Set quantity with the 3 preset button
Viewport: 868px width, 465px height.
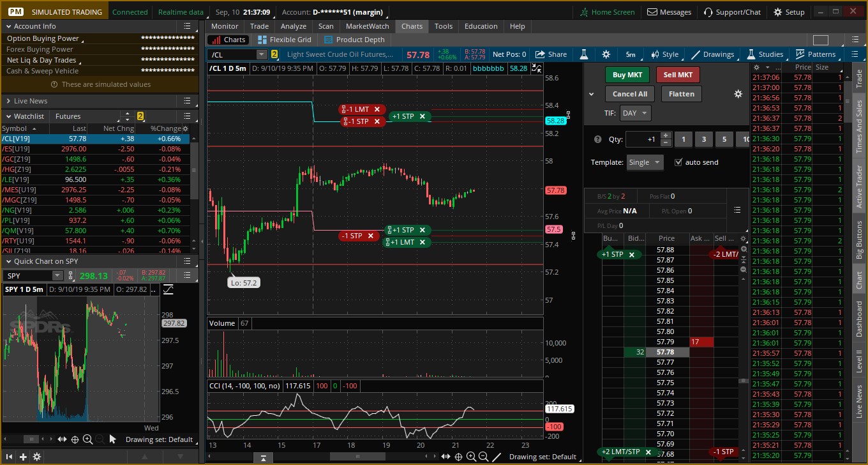pos(704,139)
